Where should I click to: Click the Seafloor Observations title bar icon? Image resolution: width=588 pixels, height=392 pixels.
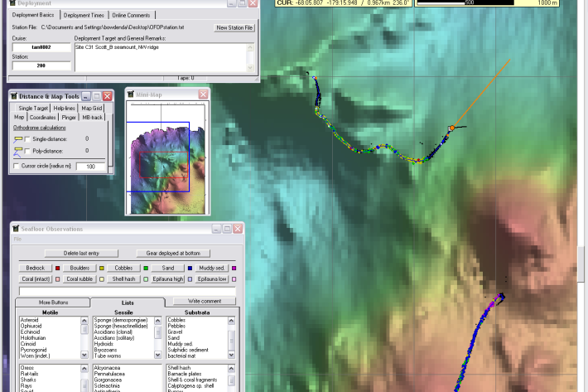(x=16, y=229)
